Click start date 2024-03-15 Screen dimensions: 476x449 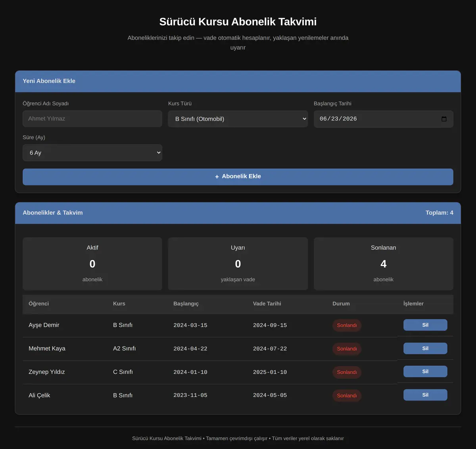(190, 325)
